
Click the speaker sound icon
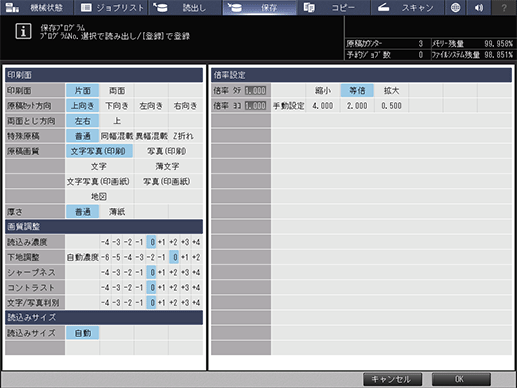[479, 8]
